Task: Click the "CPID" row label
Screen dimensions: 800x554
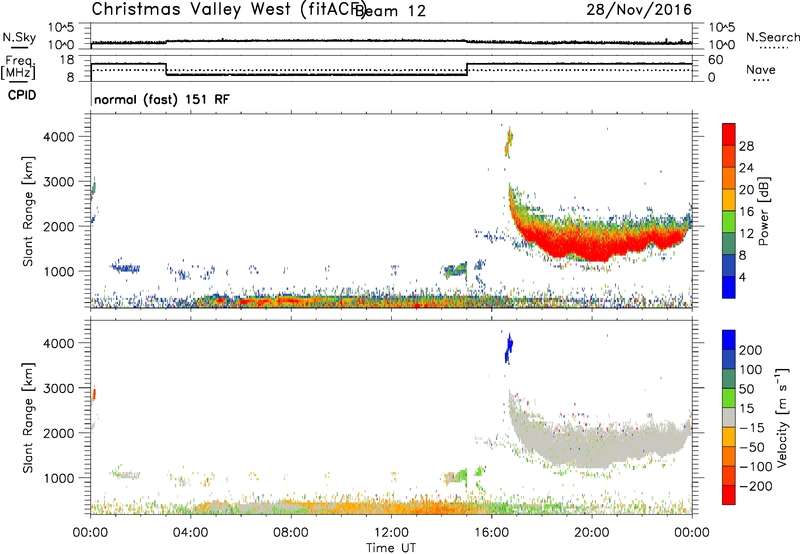Action: [x=22, y=95]
